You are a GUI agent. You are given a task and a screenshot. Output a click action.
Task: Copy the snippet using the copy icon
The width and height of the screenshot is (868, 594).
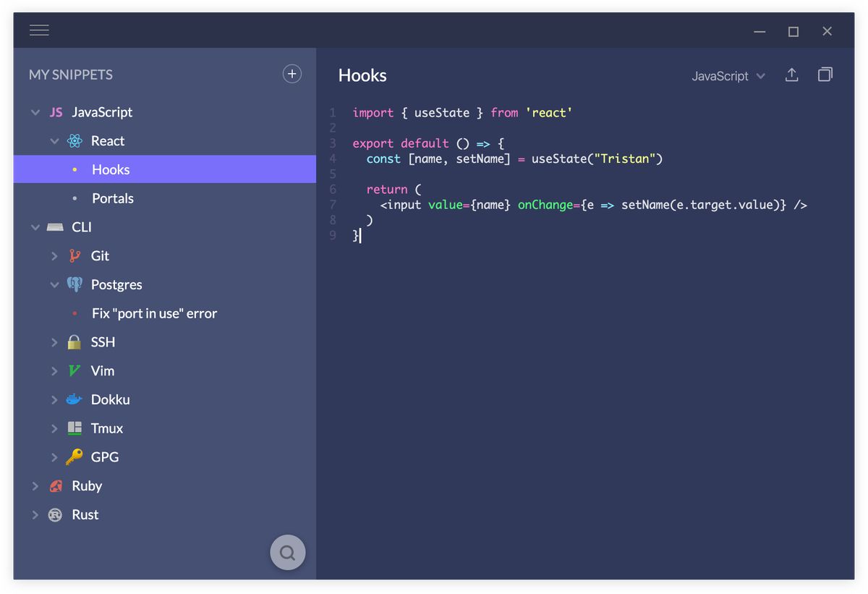pos(825,75)
